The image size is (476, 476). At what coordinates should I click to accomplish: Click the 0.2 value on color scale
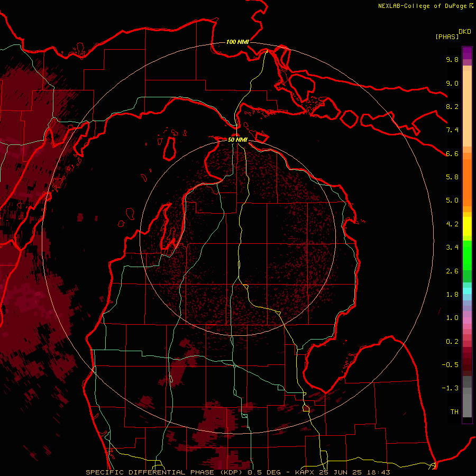point(452,342)
